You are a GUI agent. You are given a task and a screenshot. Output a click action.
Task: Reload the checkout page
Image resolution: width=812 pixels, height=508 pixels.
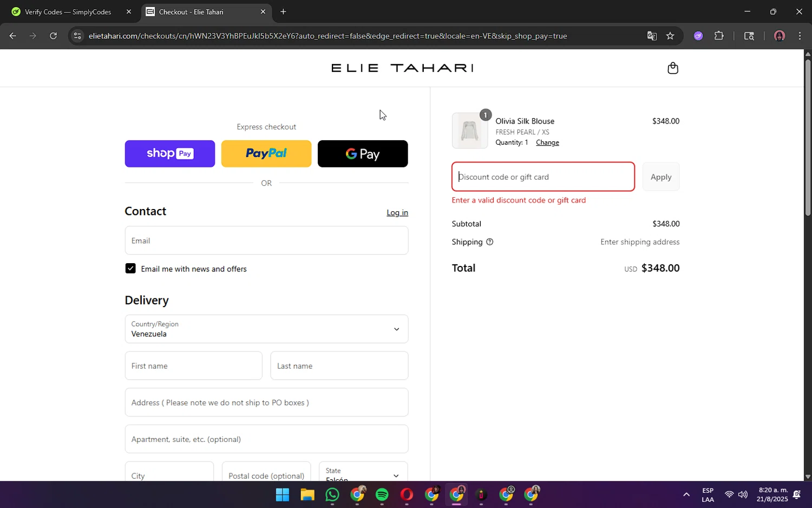[x=53, y=36]
